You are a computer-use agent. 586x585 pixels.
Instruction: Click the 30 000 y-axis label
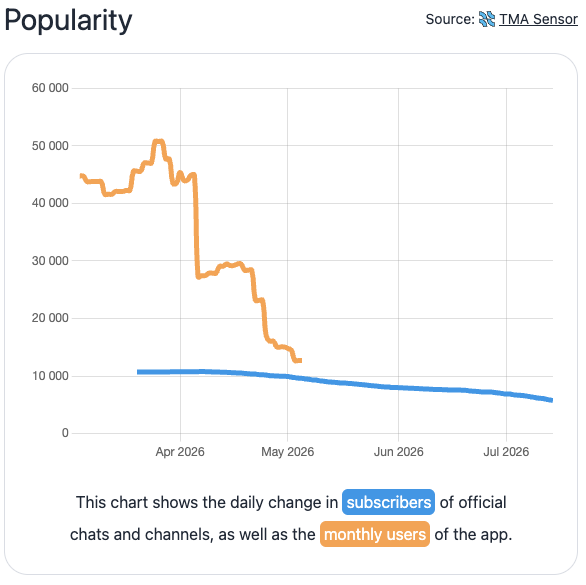point(50,261)
